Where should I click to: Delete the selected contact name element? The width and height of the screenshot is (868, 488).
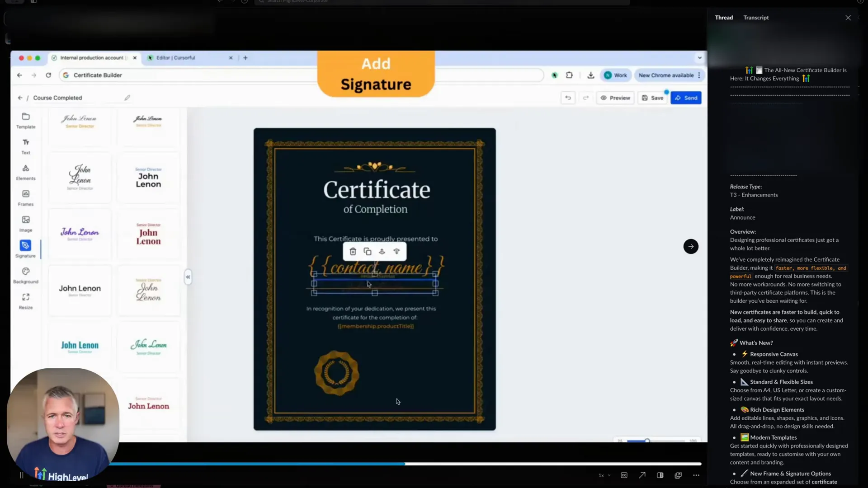353,251
